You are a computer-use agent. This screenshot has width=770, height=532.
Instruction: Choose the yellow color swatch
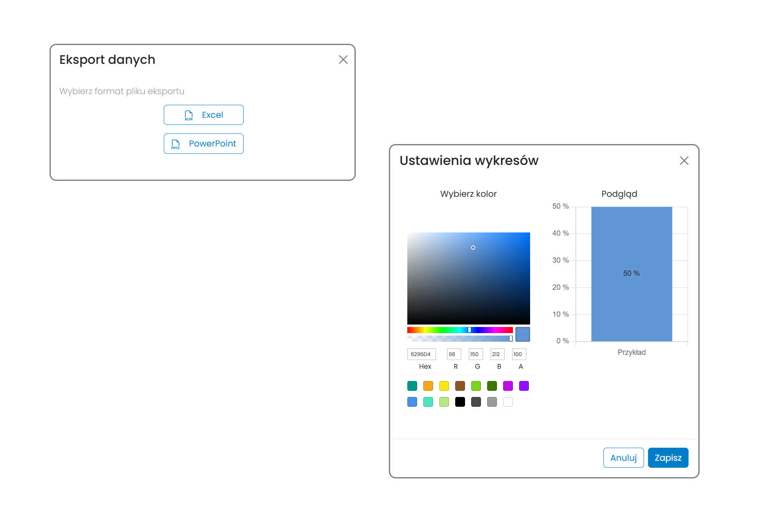pyautogui.click(x=444, y=386)
